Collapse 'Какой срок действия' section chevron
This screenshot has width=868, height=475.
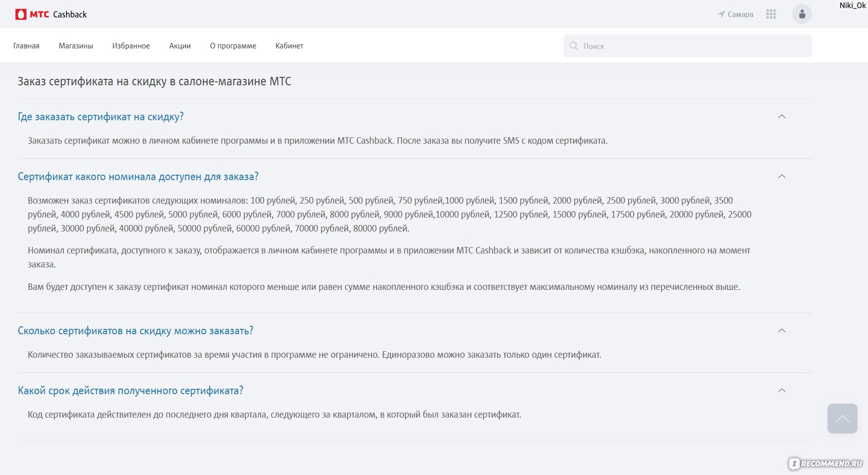click(x=782, y=390)
